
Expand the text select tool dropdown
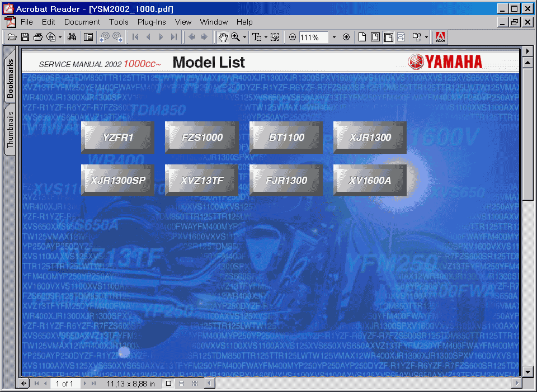266,37
